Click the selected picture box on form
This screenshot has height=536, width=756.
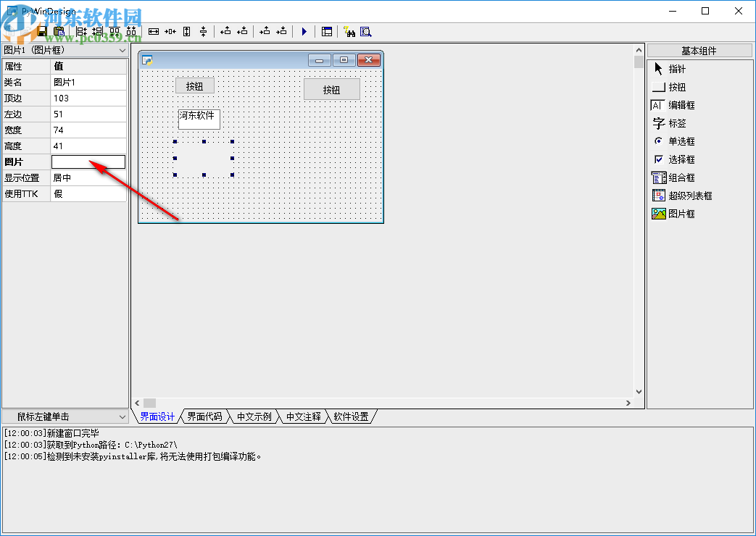click(204, 158)
